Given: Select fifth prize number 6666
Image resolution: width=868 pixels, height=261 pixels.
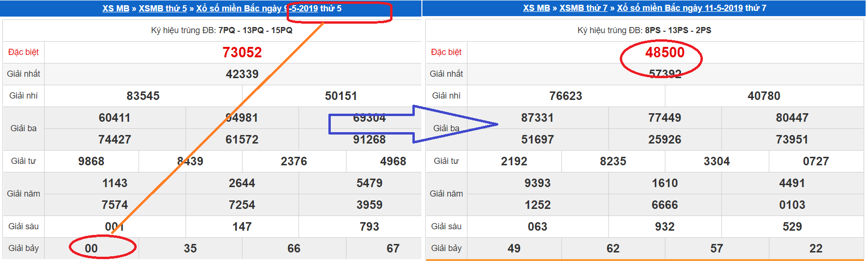Looking at the screenshot, I should click(x=664, y=205).
